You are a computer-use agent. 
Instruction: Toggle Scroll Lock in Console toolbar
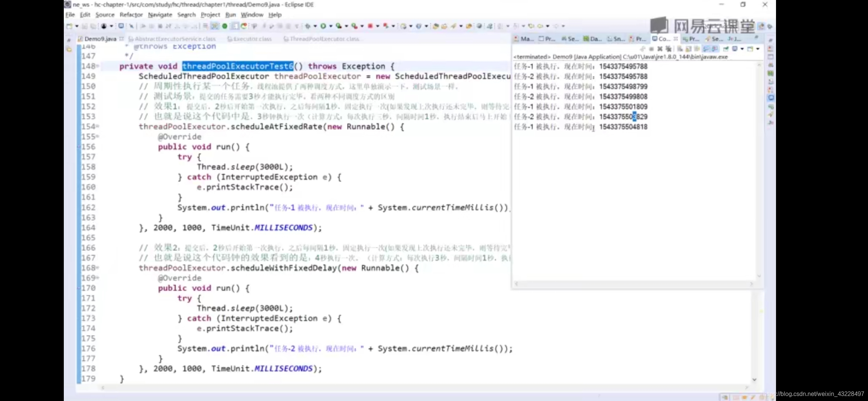(x=688, y=49)
